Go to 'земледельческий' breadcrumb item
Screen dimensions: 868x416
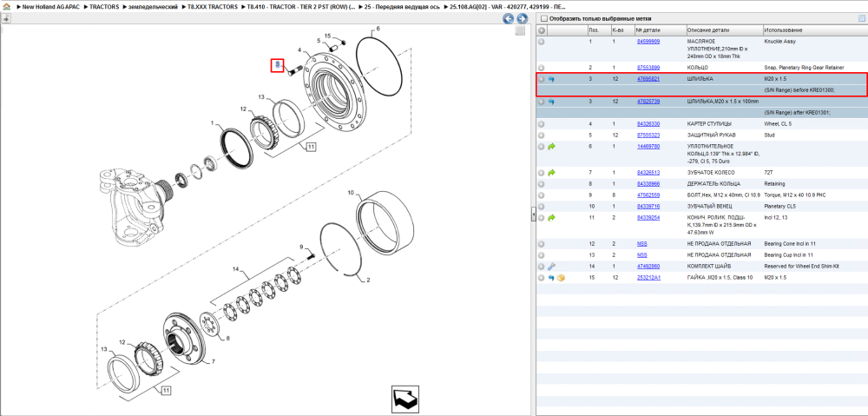click(x=153, y=7)
